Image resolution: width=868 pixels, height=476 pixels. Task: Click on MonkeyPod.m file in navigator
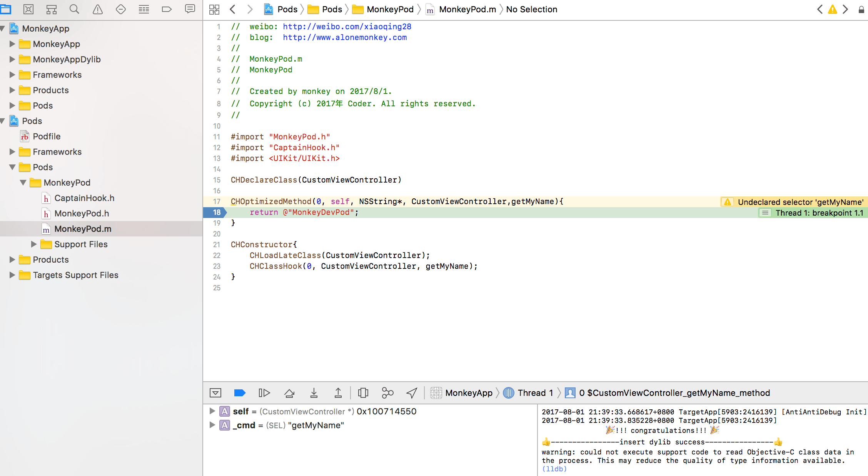coord(82,229)
